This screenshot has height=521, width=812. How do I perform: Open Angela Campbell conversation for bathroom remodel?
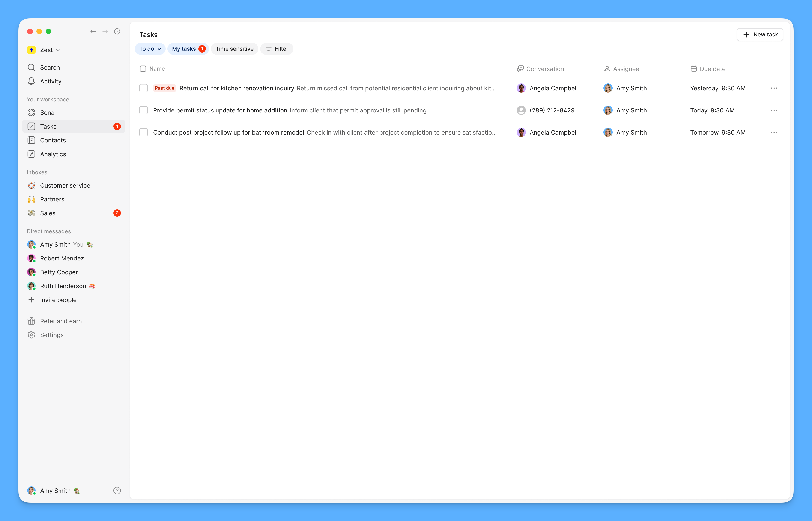tap(547, 133)
